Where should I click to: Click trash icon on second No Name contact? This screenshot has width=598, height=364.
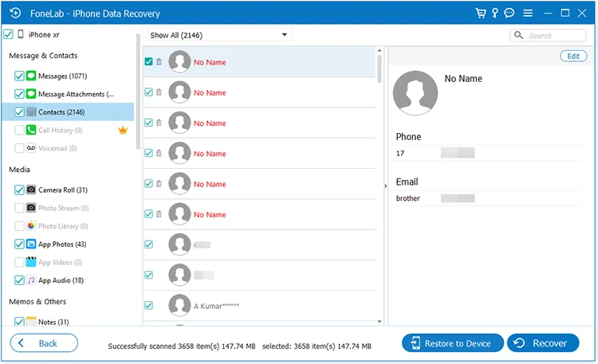pos(159,92)
